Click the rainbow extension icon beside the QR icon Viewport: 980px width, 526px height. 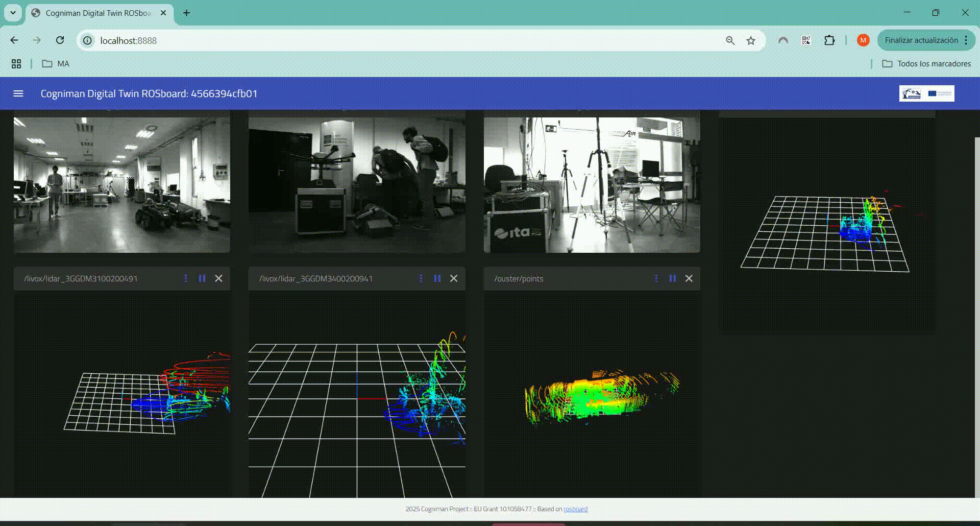click(783, 40)
